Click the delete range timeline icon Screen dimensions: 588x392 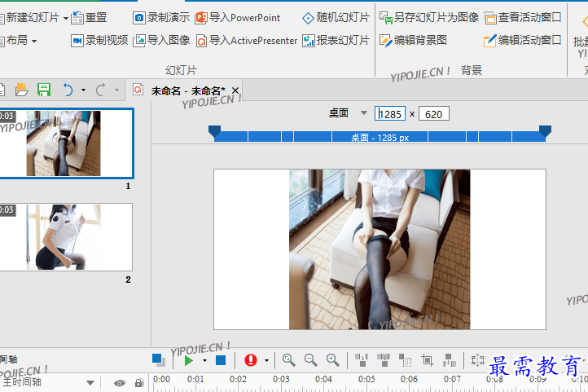pos(405,360)
